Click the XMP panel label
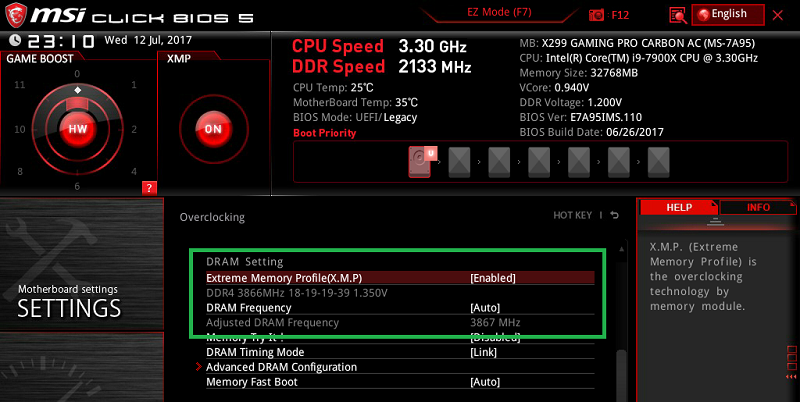This screenshot has width=800, height=402. click(179, 59)
